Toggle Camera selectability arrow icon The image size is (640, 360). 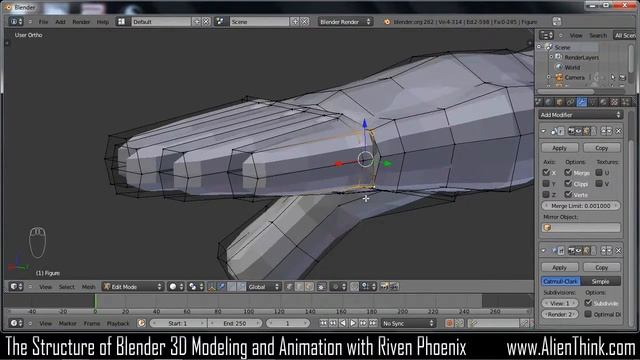click(x=613, y=77)
